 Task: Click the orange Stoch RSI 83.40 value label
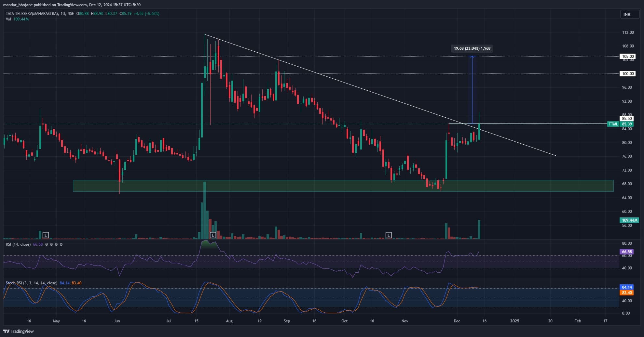pos(626,293)
